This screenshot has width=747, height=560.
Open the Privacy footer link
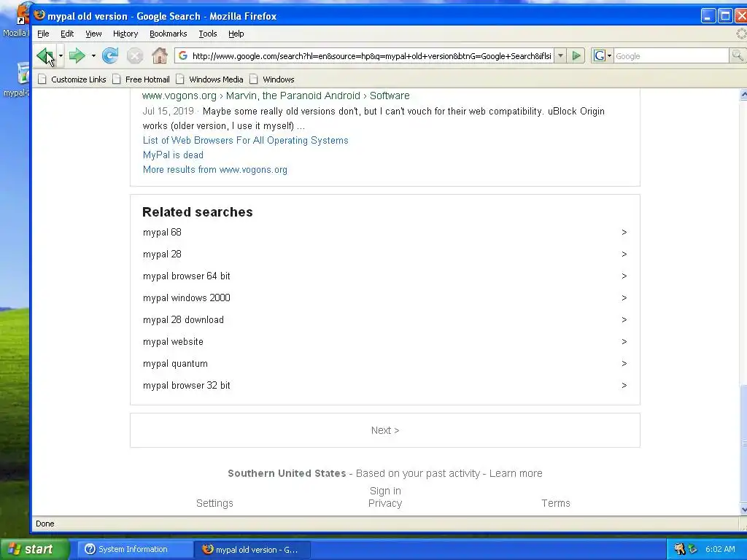pos(385,503)
